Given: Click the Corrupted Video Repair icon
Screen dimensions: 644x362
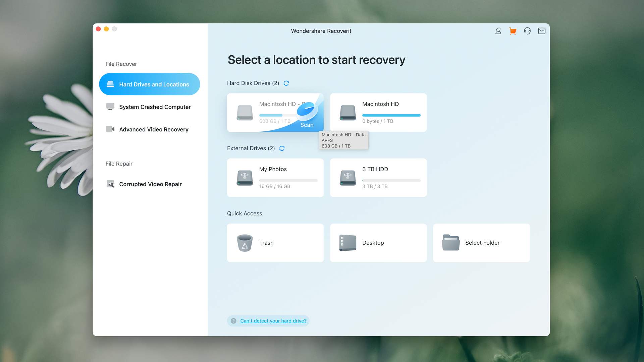Looking at the screenshot, I should coord(110,184).
